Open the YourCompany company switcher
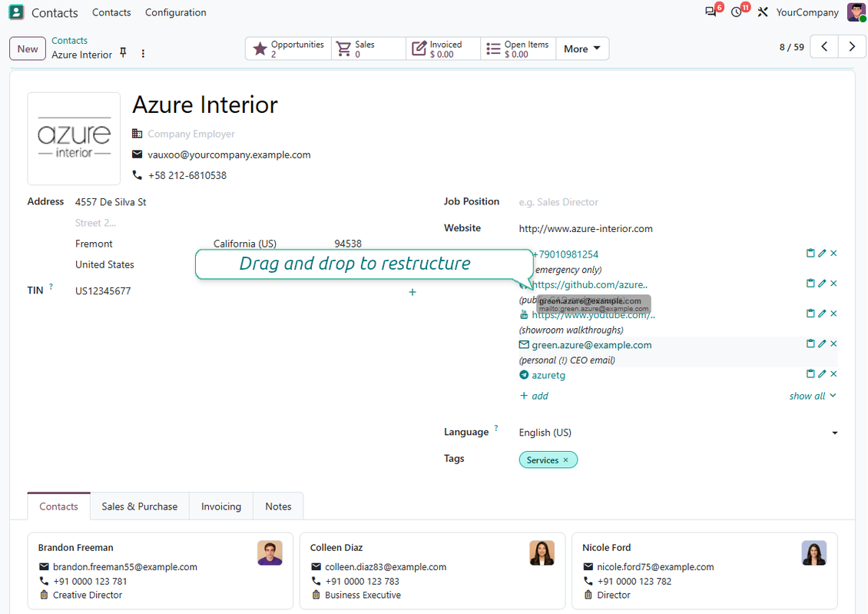Screen dimensions: 868x614 (807, 12)
